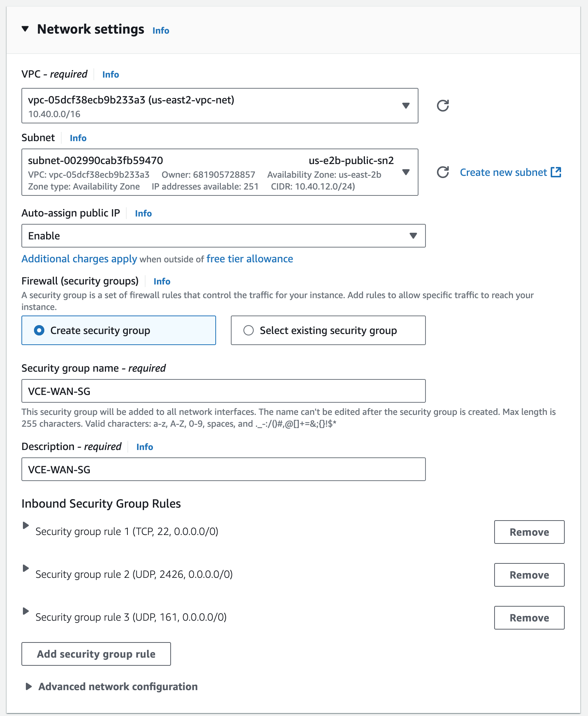
Task: Open the Auto-assign public IP dropdown
Action: (223, 236)
